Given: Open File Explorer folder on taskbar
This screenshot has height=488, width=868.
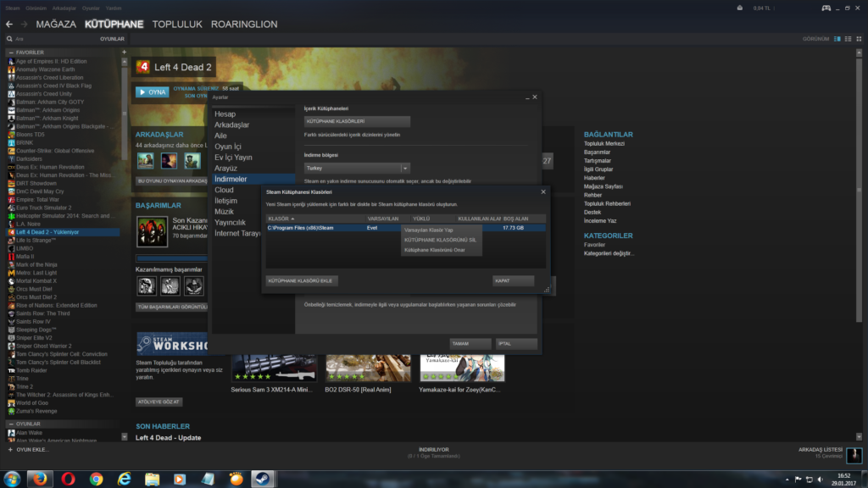Looking at the screenshot, I should (x=153, y=479).
